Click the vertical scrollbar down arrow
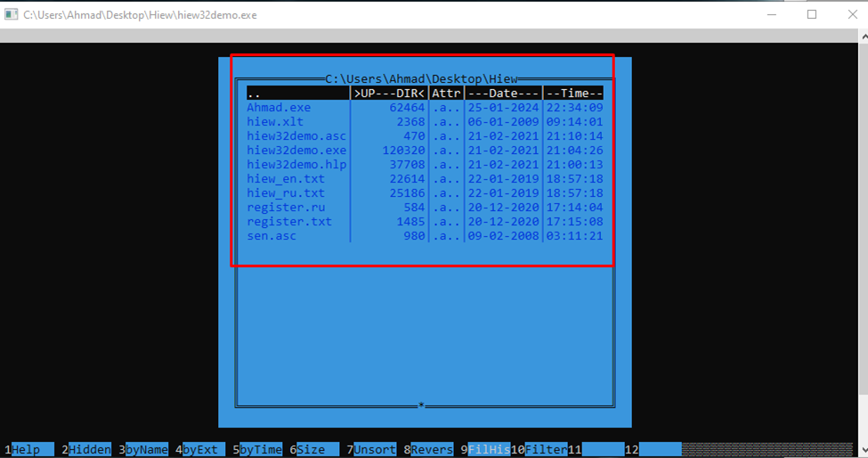The image size is (868, 458). [864, 449]
